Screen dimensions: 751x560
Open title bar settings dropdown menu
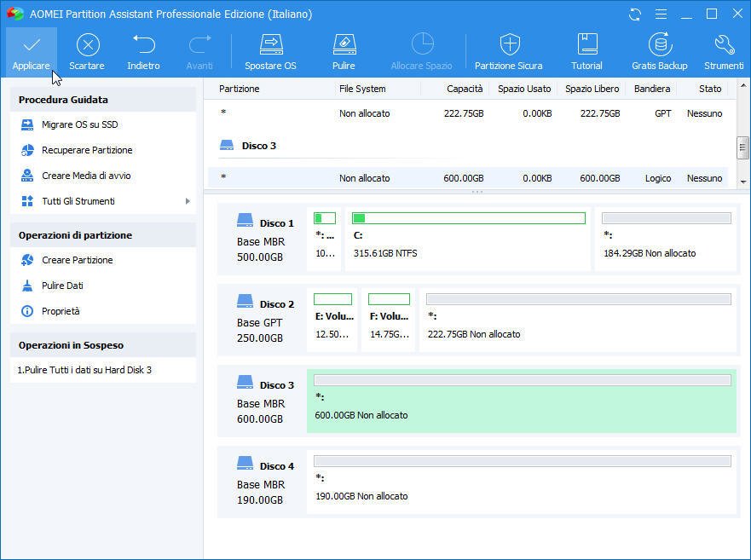tap(659, 14)
